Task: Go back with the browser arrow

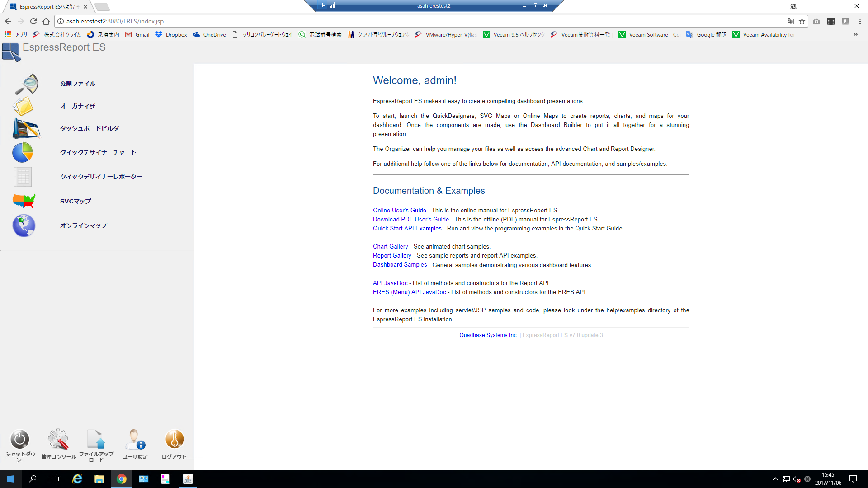Action: [8, 21]
